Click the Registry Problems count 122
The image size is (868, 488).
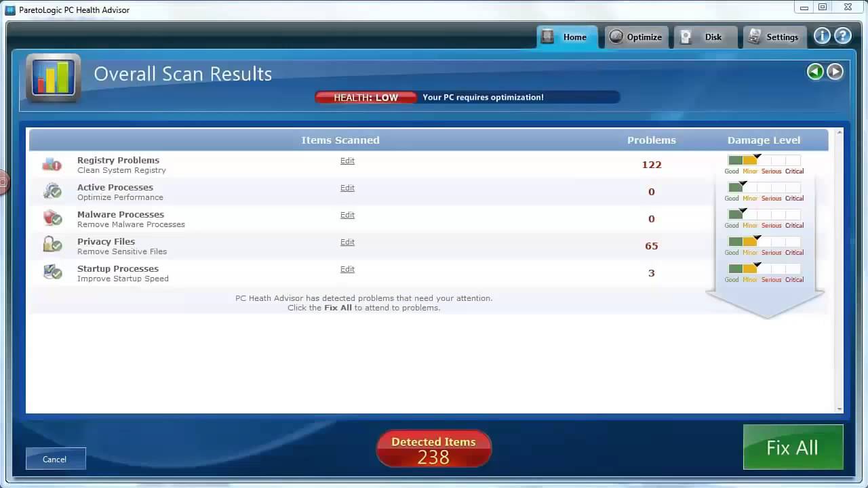(652, 165)
